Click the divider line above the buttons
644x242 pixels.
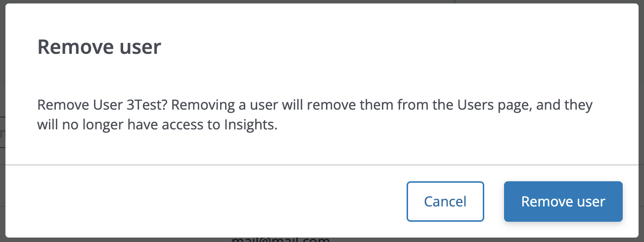(x=322, y=164)
